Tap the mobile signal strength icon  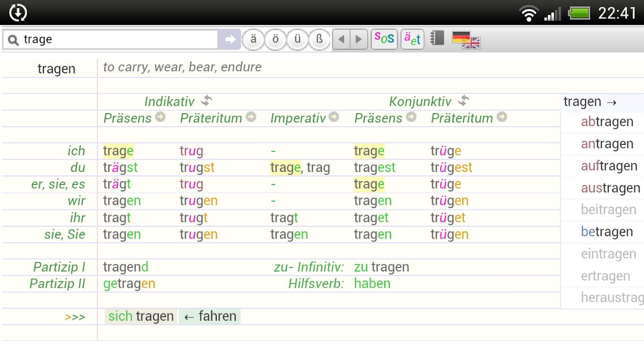[x=552, y=14]
